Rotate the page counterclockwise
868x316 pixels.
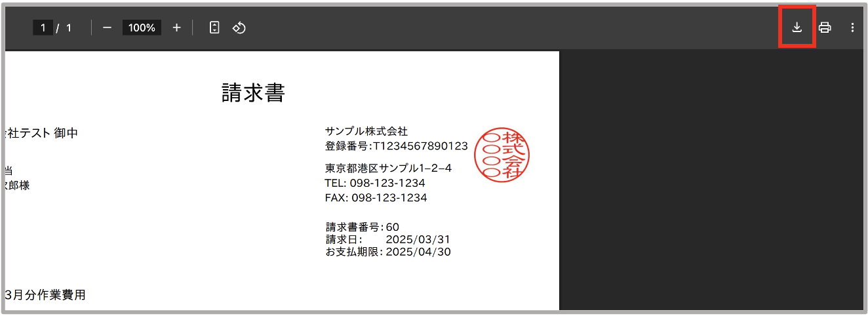coord(239,28)
